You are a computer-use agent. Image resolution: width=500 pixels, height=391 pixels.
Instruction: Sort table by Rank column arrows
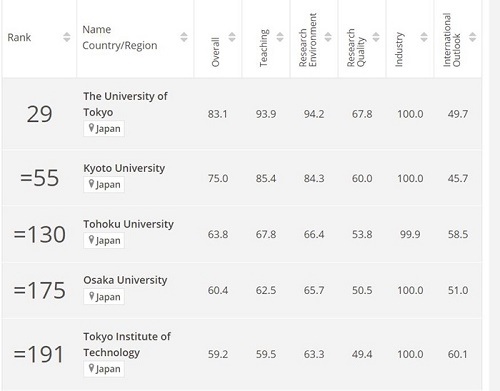pos(67,37)
